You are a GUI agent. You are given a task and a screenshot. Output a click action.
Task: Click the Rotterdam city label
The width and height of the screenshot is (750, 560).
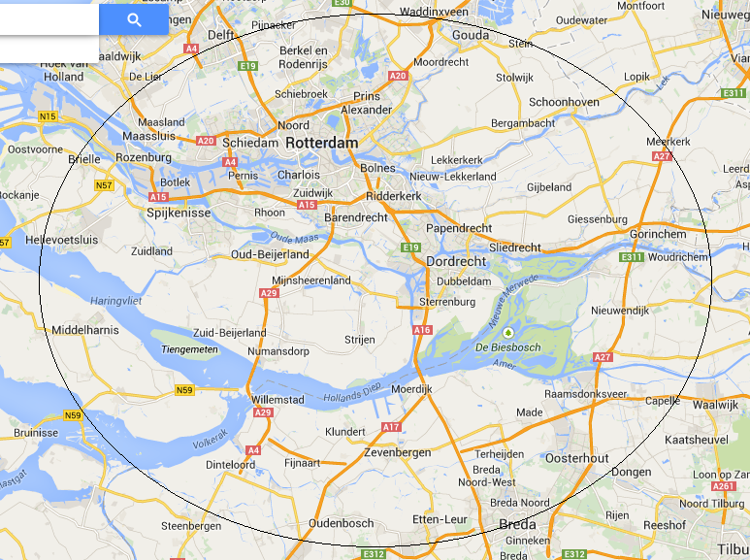(321, 143)
